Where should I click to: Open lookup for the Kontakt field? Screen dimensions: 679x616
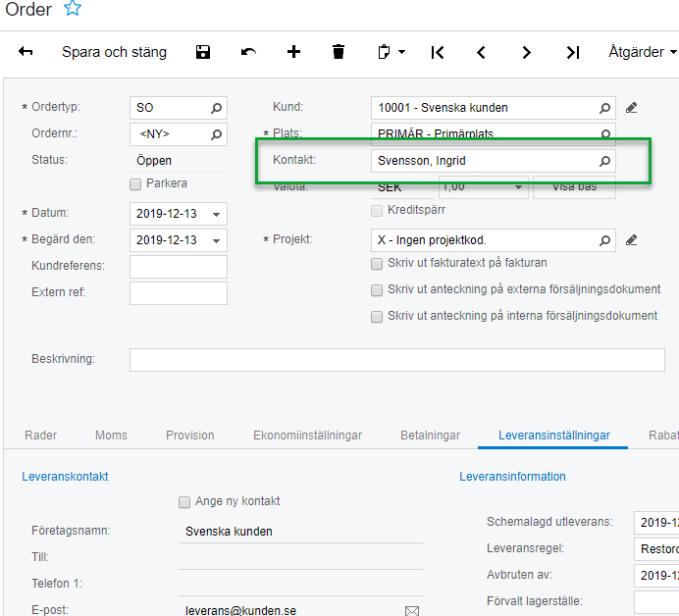604,160
